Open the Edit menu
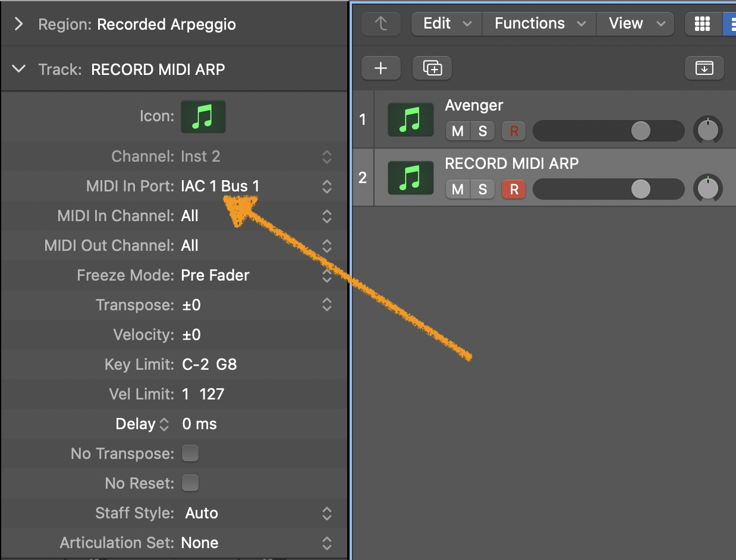Image resolution: width=736 pixels, height=560 pixels. [446, 24]
